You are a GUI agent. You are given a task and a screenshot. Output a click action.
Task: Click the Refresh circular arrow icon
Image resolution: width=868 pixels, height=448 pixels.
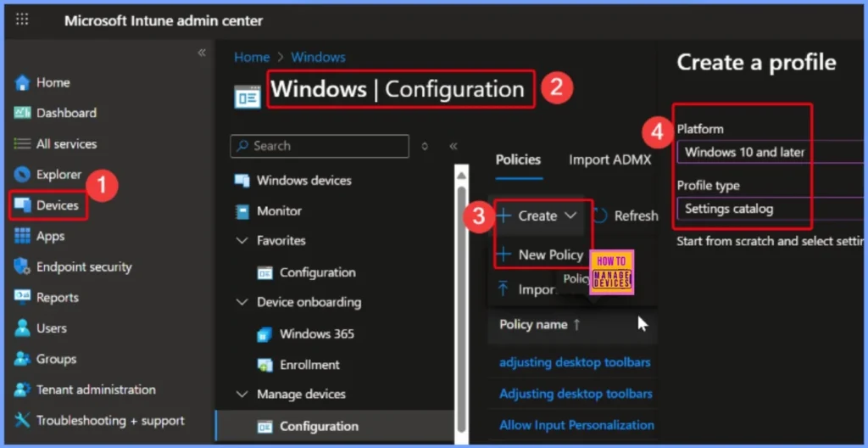(600, 216)
